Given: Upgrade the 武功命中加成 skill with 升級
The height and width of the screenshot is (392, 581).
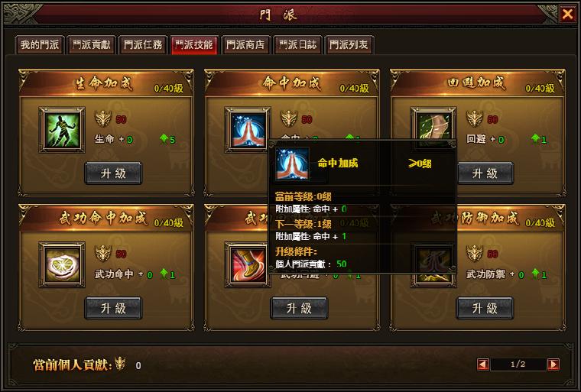Looking at the screenshot, I should (x=113, y=308).
